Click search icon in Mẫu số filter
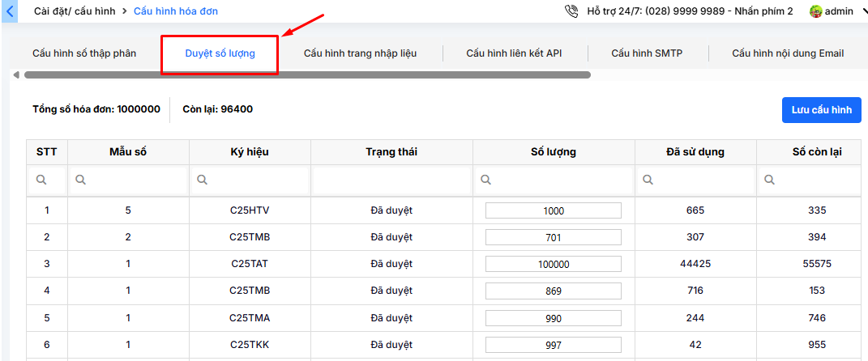This screenshot has height=361, width=868. click(x=81, y=180)
